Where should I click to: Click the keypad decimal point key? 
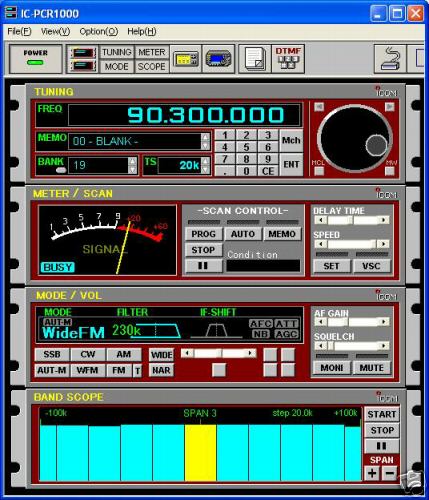tap(225, 171)
